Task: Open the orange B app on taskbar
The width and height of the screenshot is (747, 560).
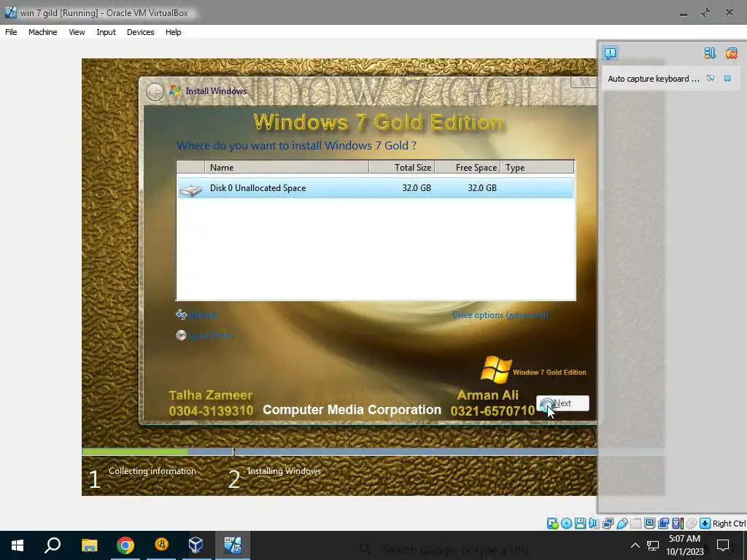Action: [x=161, y=544]
